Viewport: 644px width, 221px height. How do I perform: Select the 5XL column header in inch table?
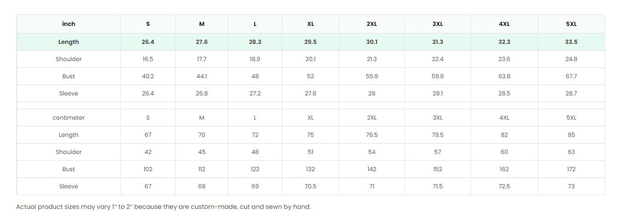pos(571,24)
